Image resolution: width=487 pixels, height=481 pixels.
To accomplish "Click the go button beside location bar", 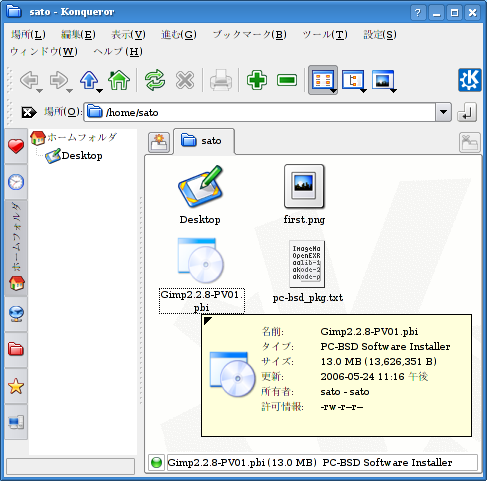I will click(x=467, y=112).
